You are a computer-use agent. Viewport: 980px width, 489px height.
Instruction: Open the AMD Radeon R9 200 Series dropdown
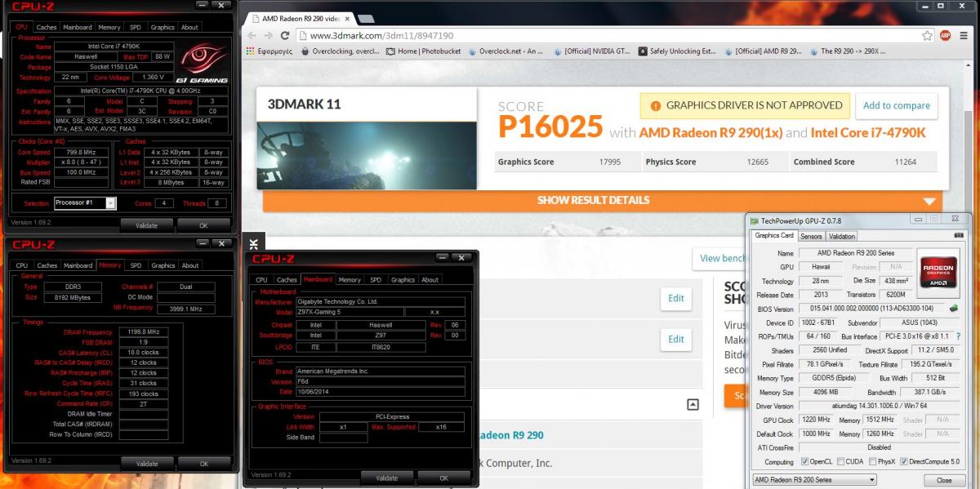pyautogui.click(x=814, y=480)
